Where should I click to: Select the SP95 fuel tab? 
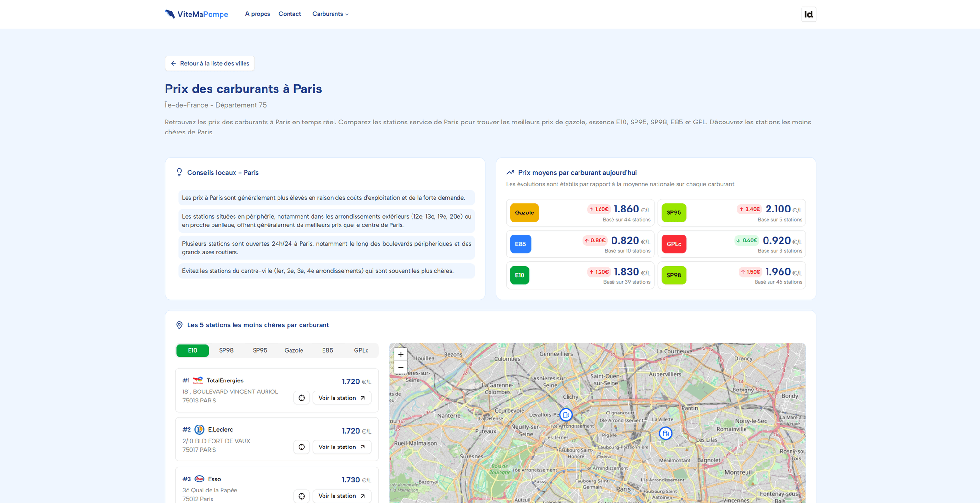[260, 350]
